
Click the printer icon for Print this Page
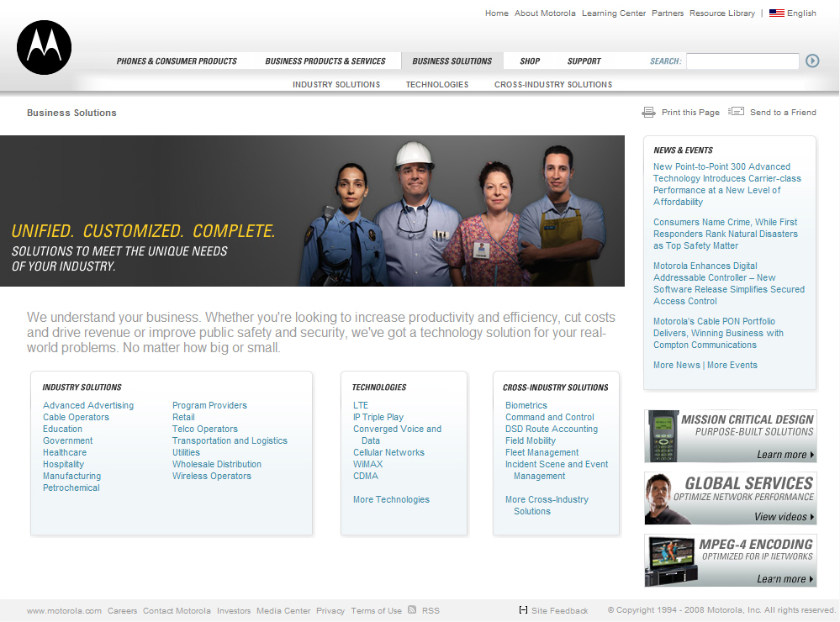(x=648, y=113)
